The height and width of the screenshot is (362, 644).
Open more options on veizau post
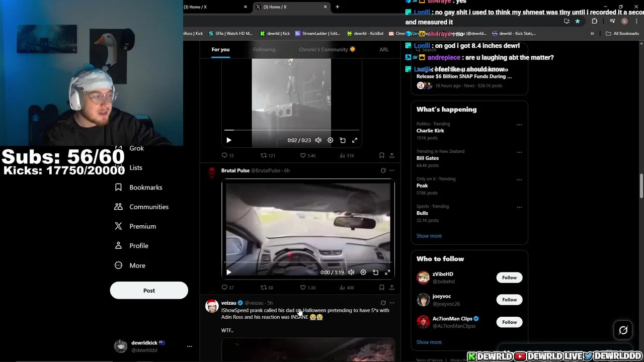tap(392, 303)
